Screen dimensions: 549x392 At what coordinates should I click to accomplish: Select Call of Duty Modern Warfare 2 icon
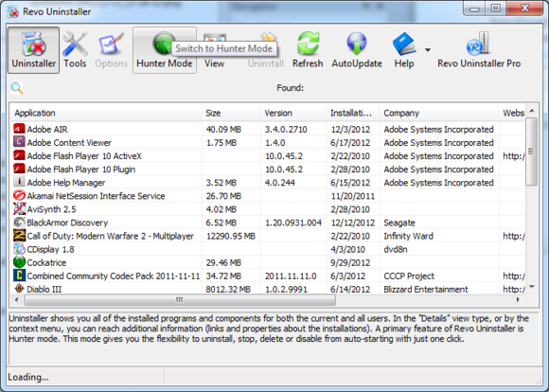[x=19, y=235]
